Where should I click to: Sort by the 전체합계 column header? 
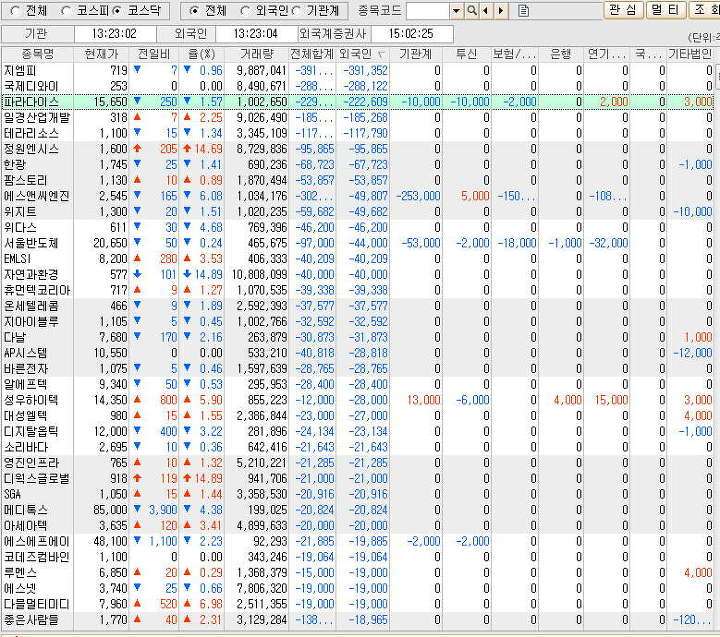pyautogui.click(x=312, y=54)
